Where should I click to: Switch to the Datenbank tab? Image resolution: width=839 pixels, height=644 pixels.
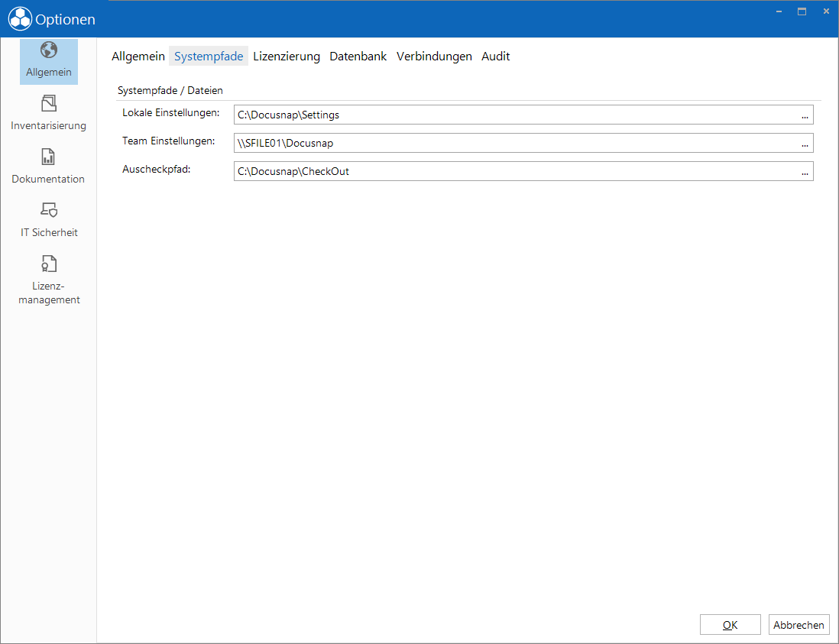[x=358, y=57]
